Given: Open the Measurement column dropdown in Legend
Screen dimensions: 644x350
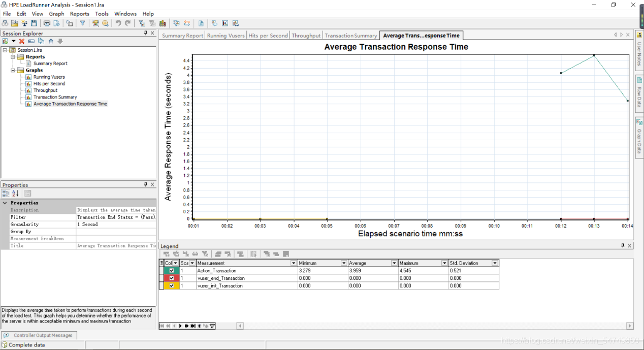Looking at the screenshot, I should coord(294,263).
